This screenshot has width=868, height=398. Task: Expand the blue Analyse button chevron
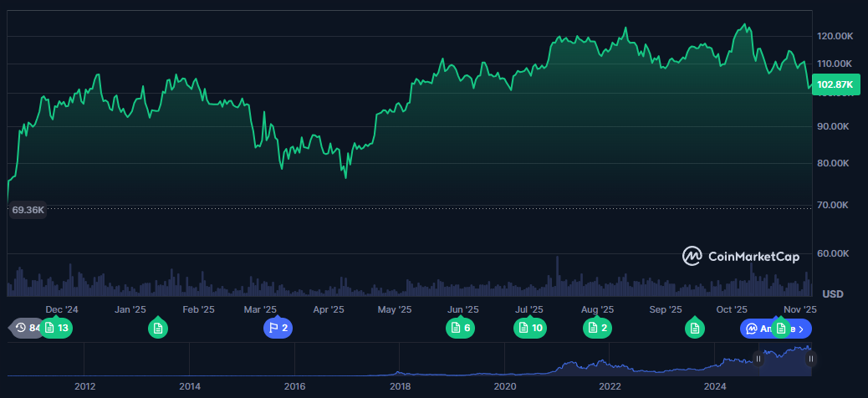(801, 329)
